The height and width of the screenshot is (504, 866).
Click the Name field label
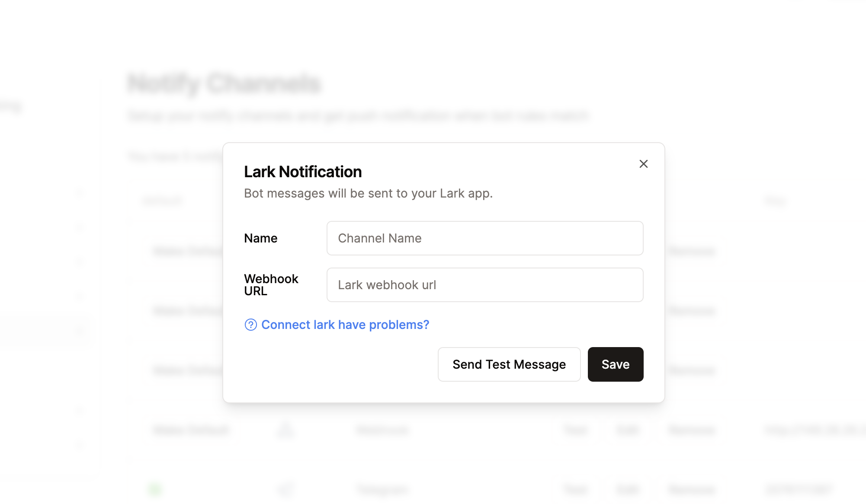(x=260, y=238)
